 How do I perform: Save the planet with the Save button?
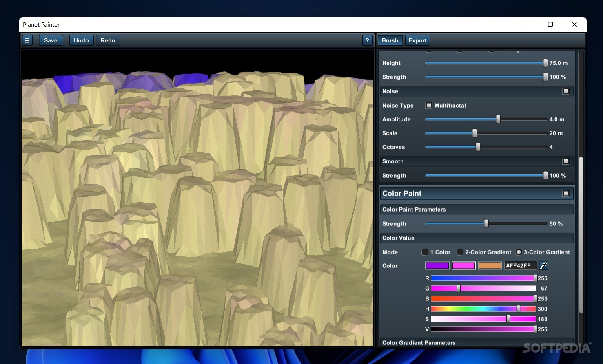tap(51, 40)
